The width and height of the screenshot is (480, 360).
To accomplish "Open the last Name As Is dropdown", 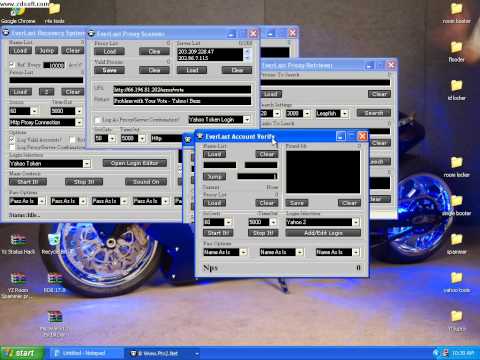I will pyautogui.click(x=356, y=252).
